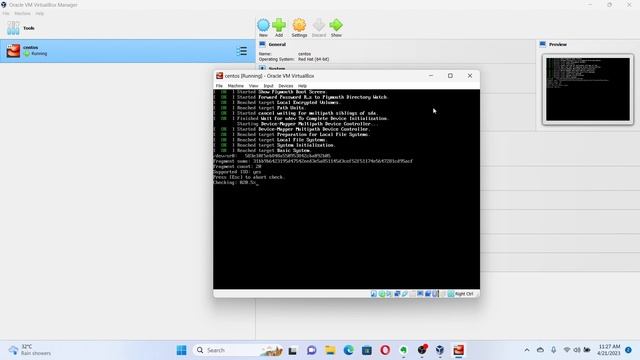Click the General section header in Manager
The height and width of the screenshot is (360, 640).
pos(277,44)
